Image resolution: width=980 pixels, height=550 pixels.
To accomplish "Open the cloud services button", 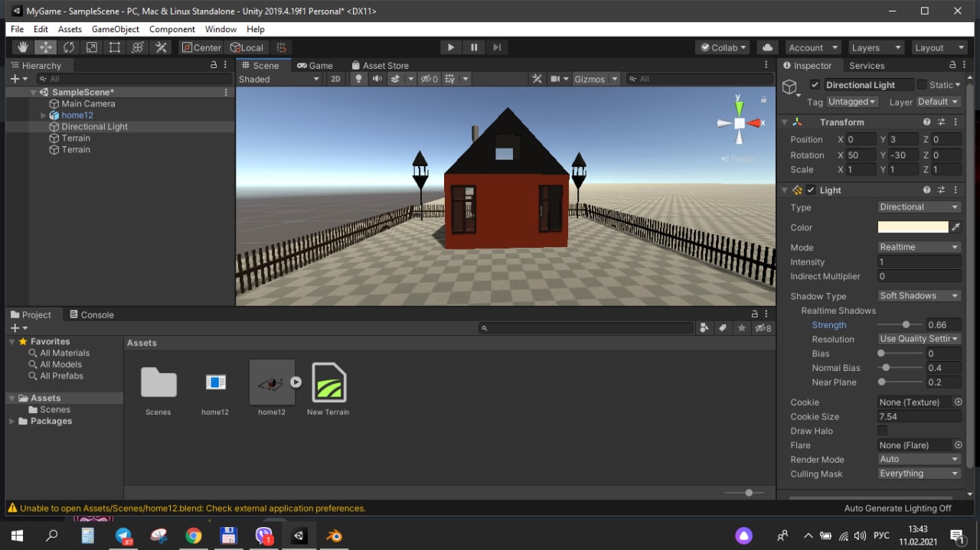I will tap(768, 47).
